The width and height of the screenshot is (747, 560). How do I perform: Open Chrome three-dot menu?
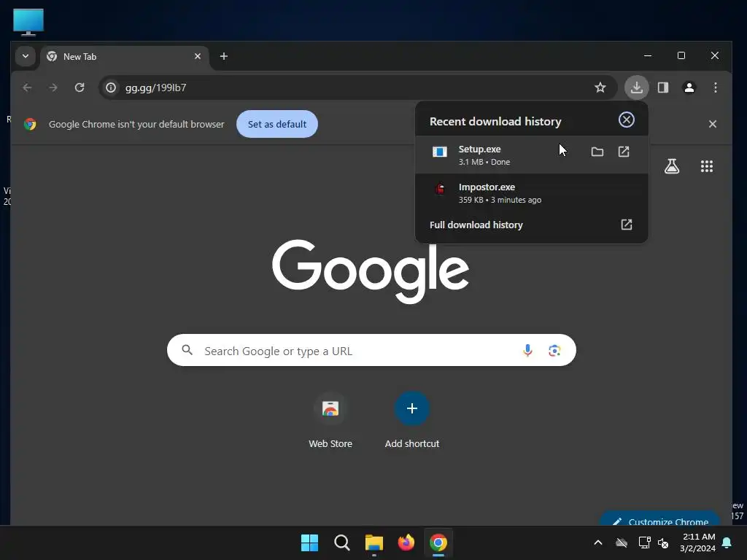pos(715,87)
